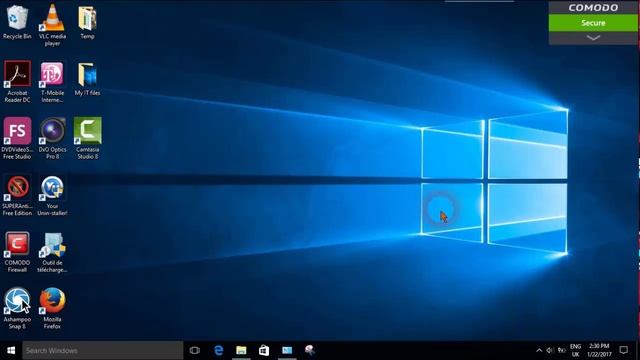This screenshot has width=640, height=360.
Task: Select DVDVideoSoft Free Studio icon
Action: [x=17, y=138]
